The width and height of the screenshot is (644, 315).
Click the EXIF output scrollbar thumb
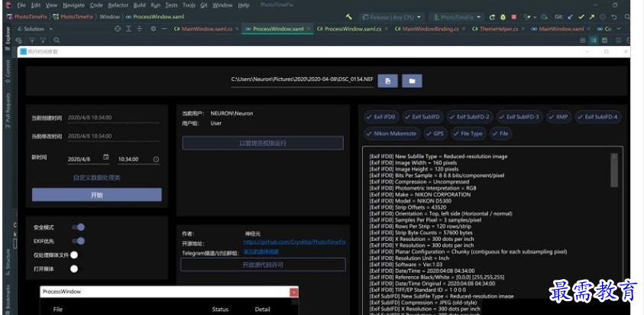[614, 170]
